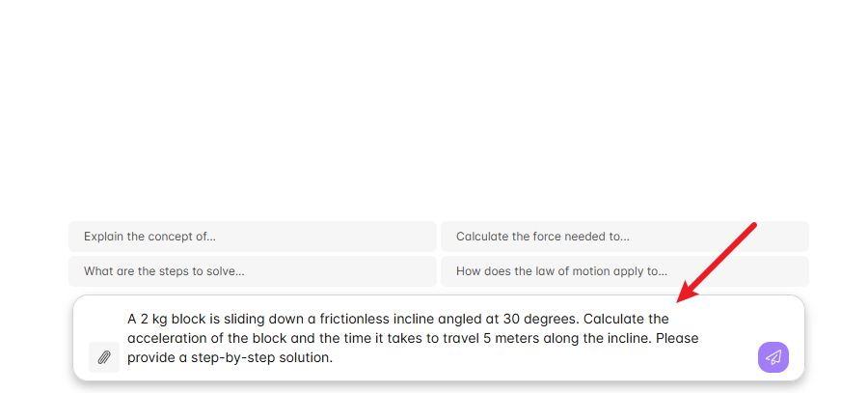
Task: Choose 'Calculate the force needed to...' prompt
Action: [624, 237]
